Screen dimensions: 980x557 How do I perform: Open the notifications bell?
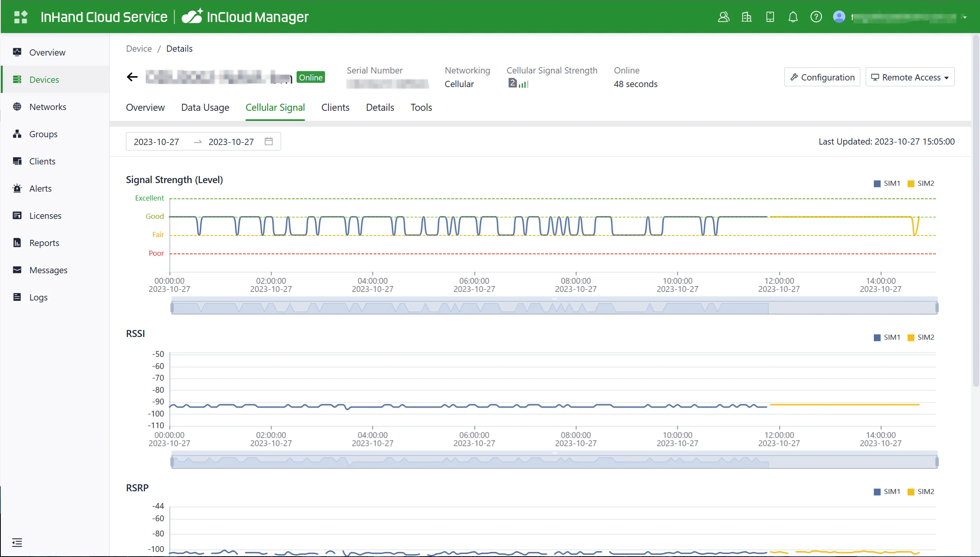[x=793, y=17]
